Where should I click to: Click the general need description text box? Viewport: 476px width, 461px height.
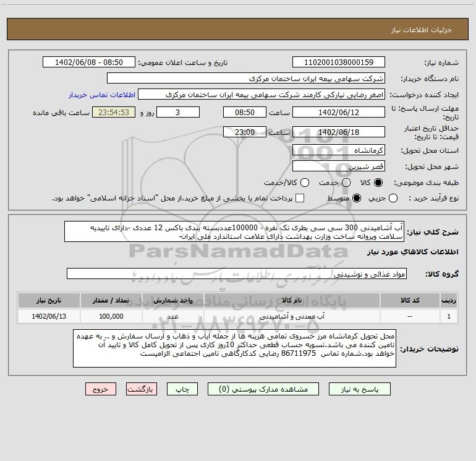234,231
